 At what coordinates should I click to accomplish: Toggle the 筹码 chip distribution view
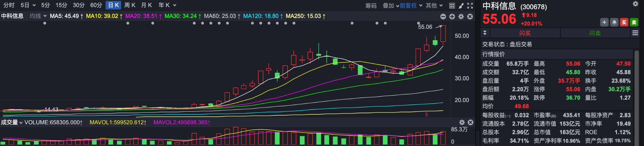[x=371, y=6]
